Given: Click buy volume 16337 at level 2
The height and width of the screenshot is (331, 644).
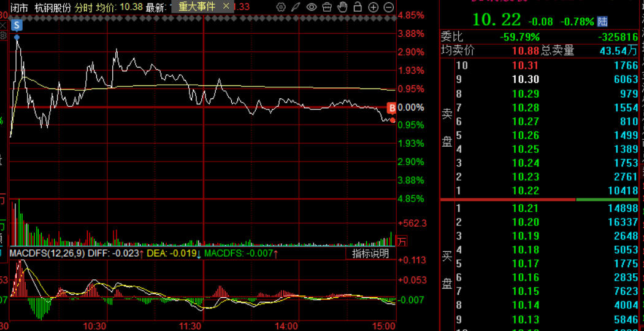Looking at the screenshot, I should [623, 222].
